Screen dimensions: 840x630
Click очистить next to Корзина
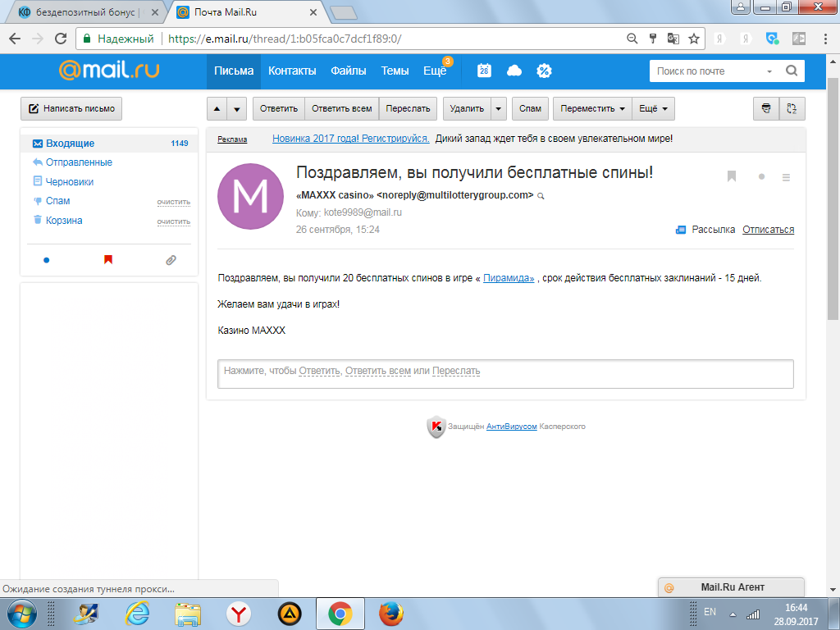click(174, 221)
